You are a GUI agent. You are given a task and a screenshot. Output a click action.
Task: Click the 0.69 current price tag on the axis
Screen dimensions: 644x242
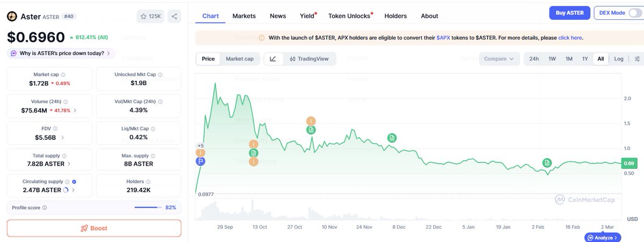[628, 163]
